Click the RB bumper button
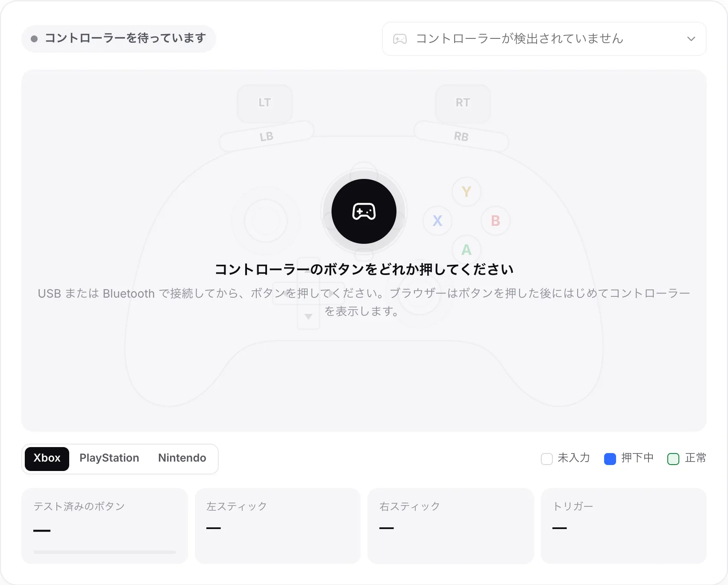 tap(461, 136)
